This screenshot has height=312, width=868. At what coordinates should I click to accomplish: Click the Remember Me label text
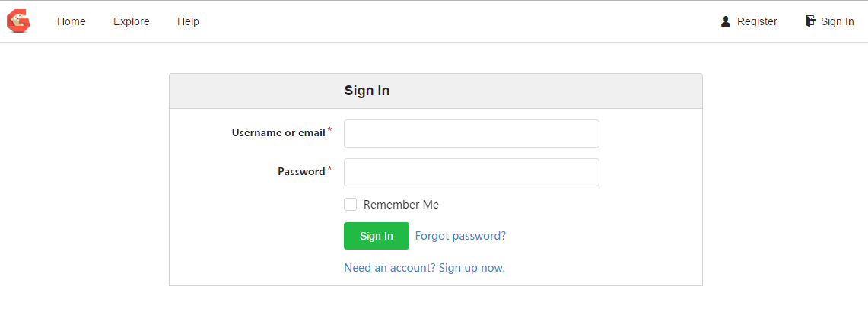pyautogui.click(x=402, y=205)
